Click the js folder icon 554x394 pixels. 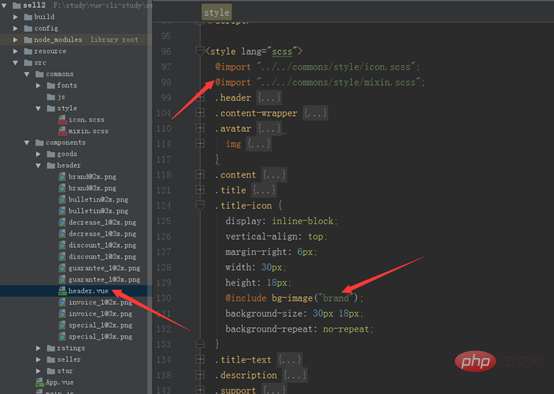pyautogui.click(x=51, y=97)
